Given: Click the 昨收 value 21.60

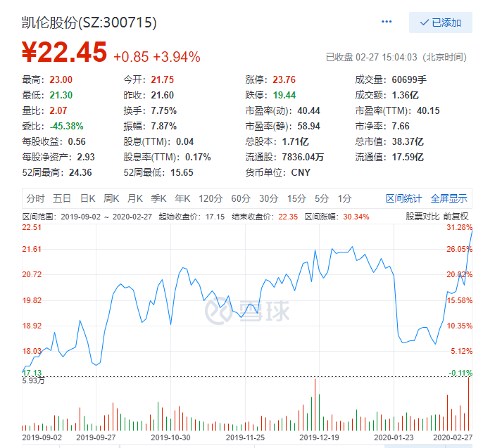Looking at the screenshot, I should pos(163,95).
